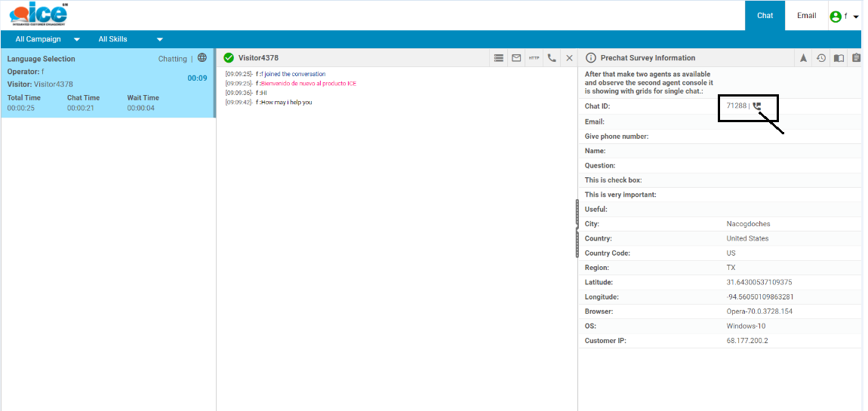Select the Visitor4378 chat session card
Viewport: 868px width, 411px height.
click(107, 83)
